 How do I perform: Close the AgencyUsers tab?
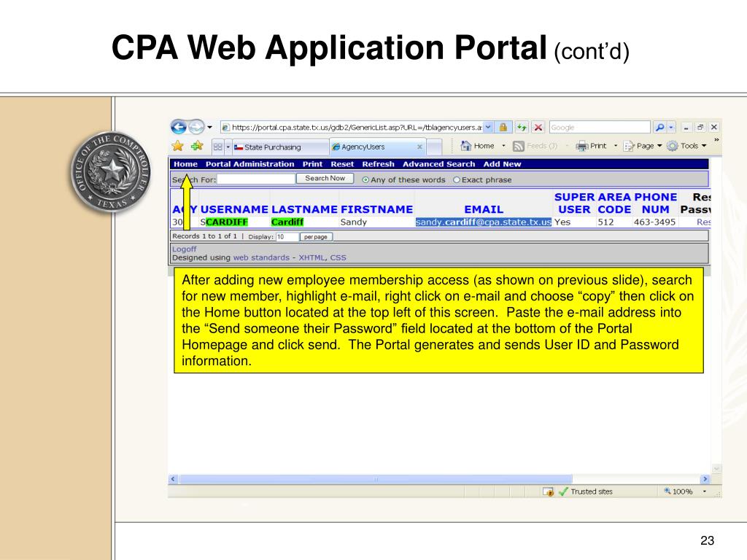[419, 147]
